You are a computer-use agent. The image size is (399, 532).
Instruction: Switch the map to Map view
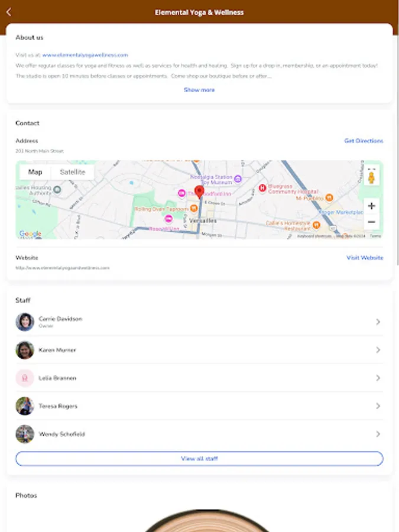click(35, 172)
